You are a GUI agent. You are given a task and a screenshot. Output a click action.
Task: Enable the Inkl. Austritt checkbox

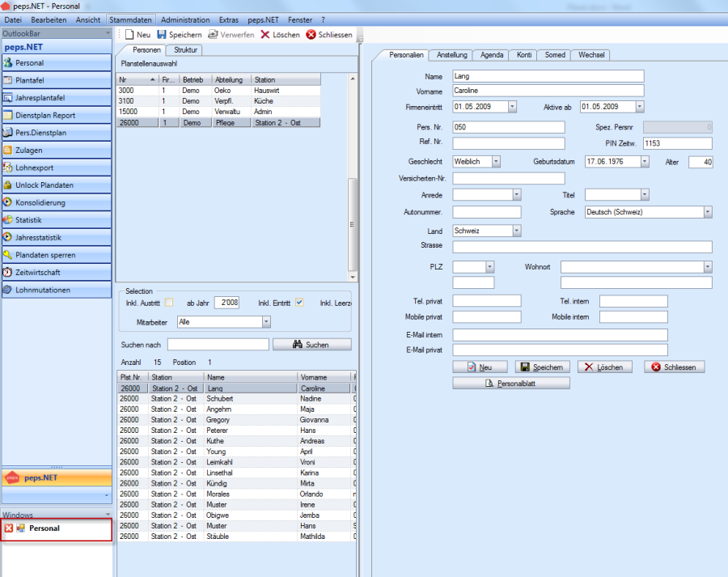click(169, 303)
